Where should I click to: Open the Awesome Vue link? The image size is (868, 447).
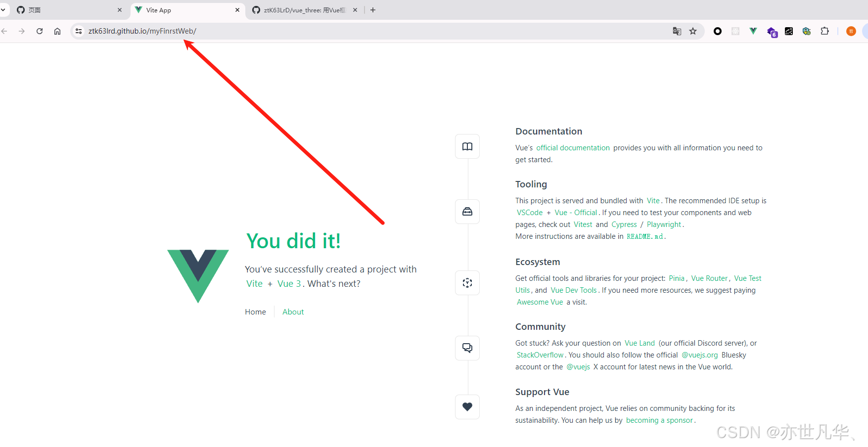pos(540,302)
